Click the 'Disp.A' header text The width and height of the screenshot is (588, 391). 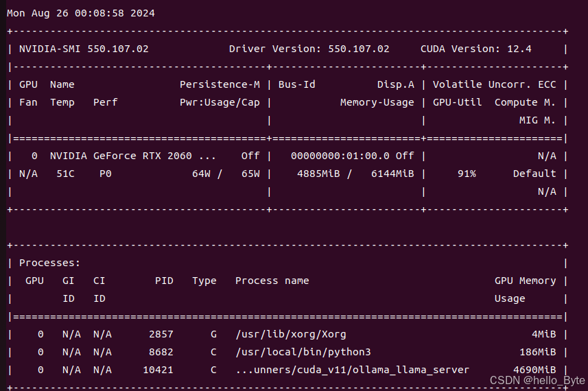(396, 84)
